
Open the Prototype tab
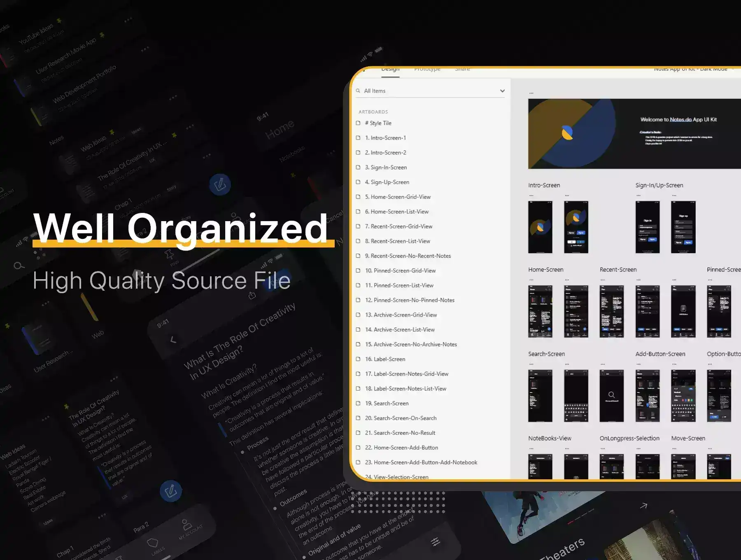tap(427, 70)
